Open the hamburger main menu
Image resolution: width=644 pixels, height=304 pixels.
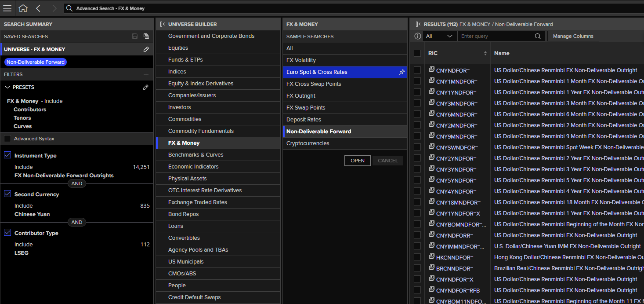click(7, 8)
